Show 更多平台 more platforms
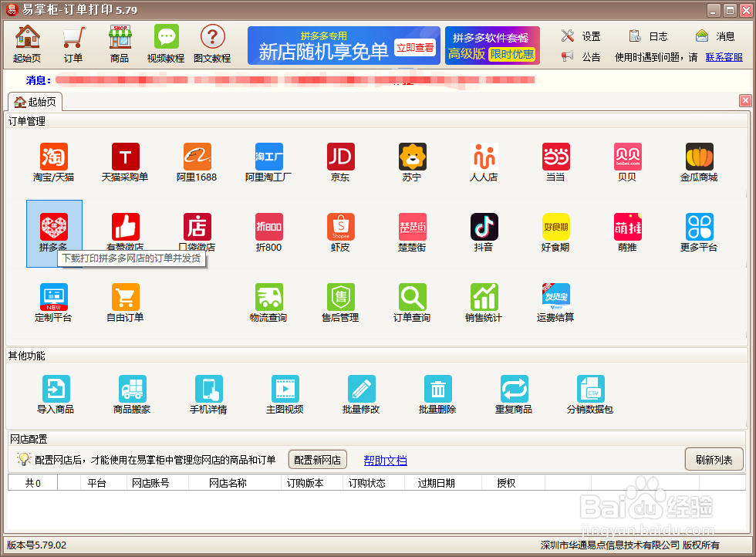756x557 pixels. point(699,232)
